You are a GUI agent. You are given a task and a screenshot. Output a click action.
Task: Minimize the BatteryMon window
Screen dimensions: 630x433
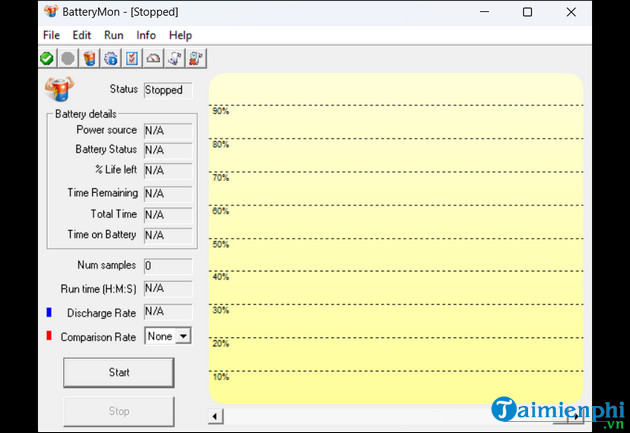[485, 12]
